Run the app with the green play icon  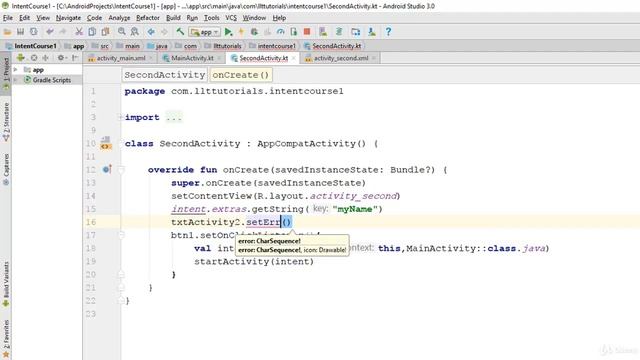[x=229, y=32]
